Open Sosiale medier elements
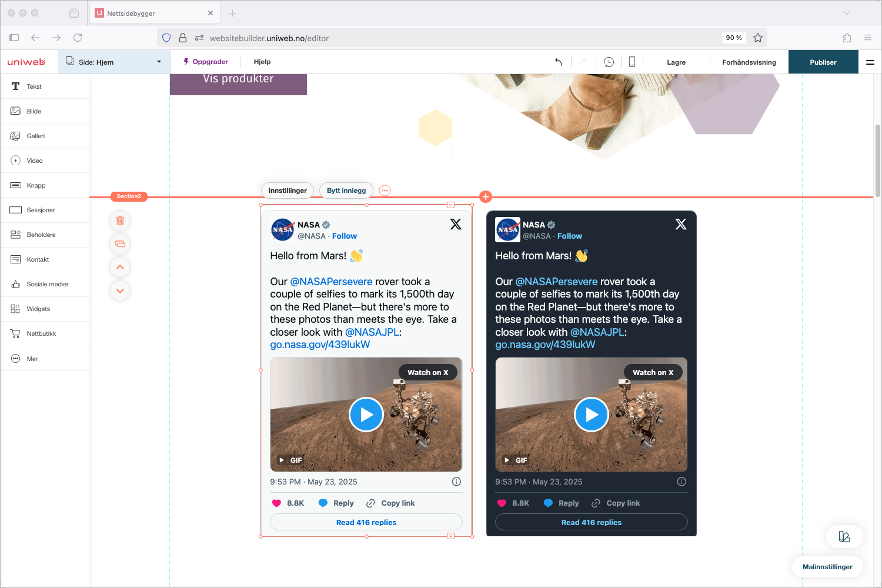882x588 pixels. click(x=45, y=284)
